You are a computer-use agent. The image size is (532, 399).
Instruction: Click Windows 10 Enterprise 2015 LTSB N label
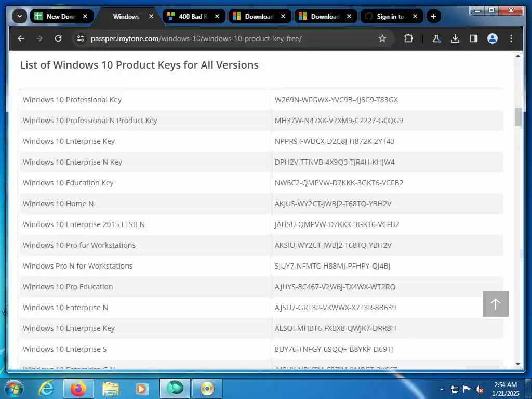tap(84, 224)
